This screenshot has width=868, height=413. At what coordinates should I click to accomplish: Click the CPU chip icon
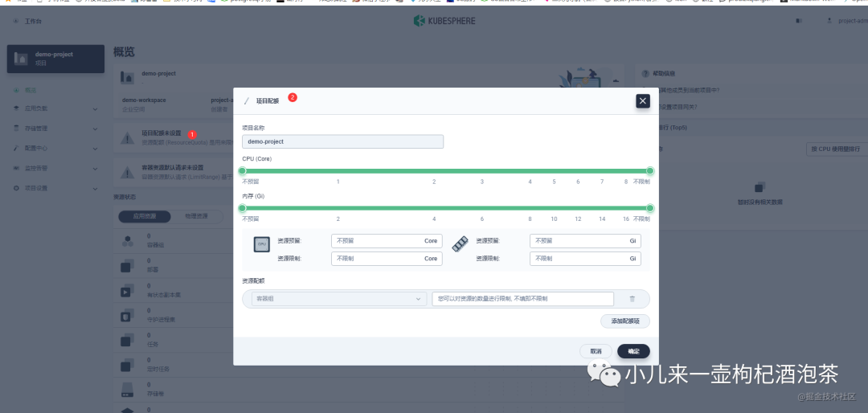tap(262, 244)
